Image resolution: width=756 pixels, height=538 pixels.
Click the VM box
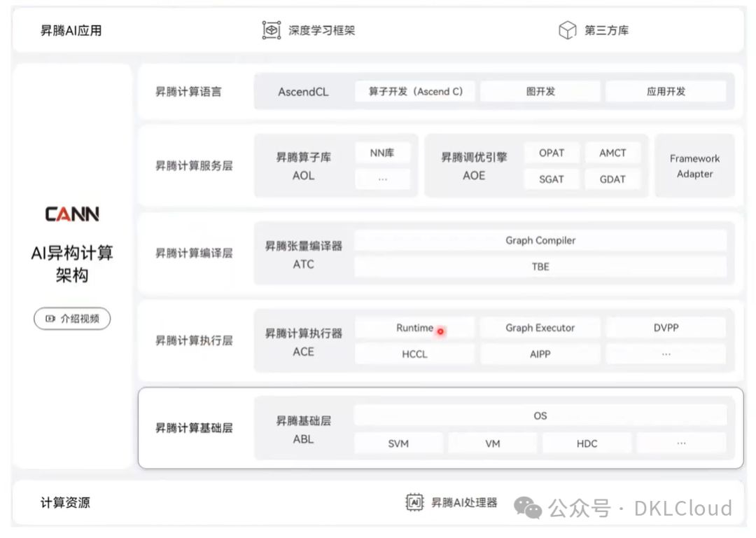click(493, 443)
